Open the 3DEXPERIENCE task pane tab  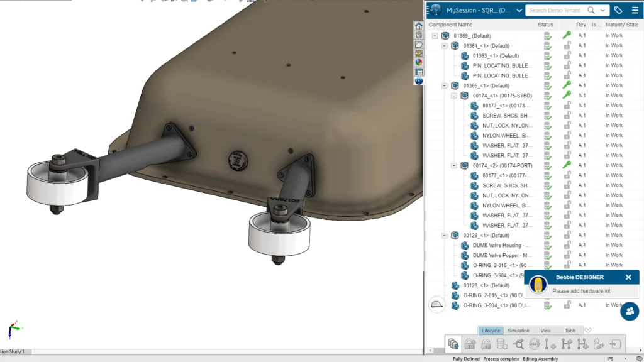point(418,81)
